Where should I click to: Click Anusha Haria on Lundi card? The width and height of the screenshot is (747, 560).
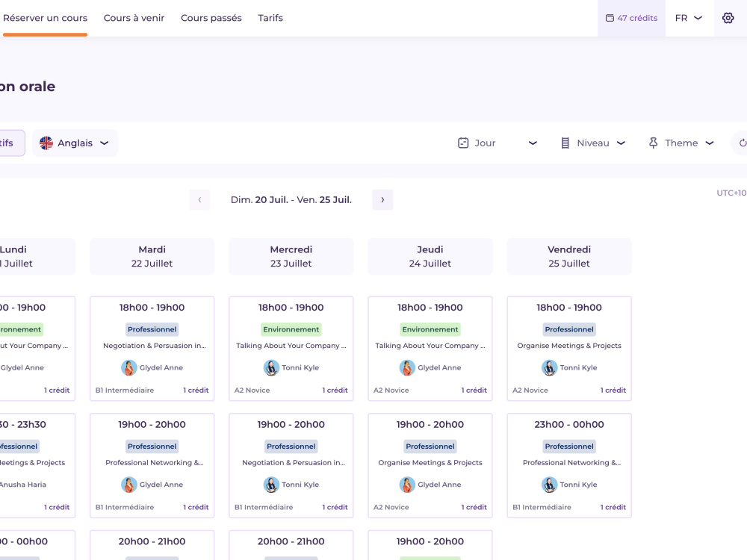click(23, 485)
